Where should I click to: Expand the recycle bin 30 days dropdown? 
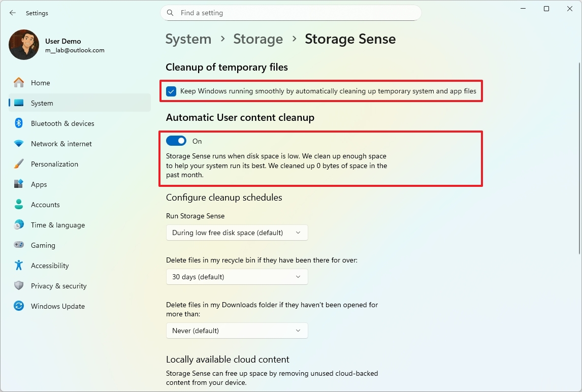click(237, 277)
